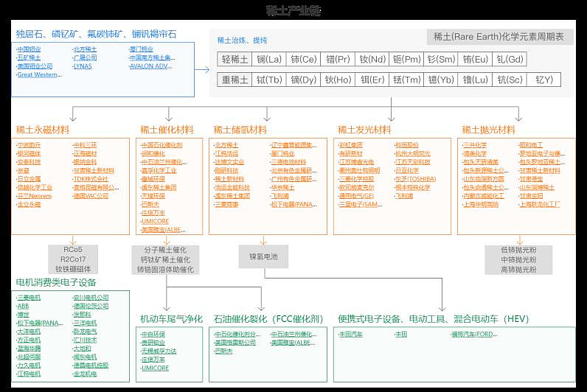
Task: Open the 彩虹集团 link
Action: tap(351, 145)
